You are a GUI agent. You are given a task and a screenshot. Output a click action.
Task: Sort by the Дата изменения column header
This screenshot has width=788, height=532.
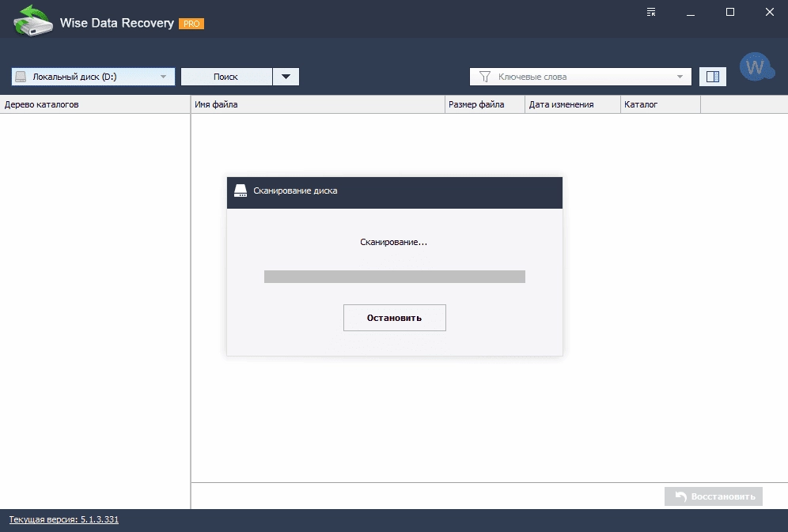click(573, 104)
